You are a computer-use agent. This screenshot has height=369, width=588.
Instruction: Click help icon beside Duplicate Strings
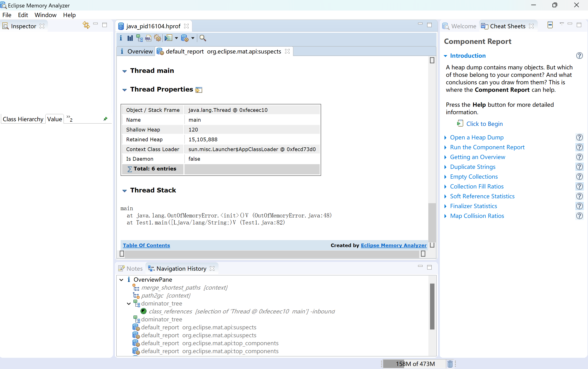579,167
